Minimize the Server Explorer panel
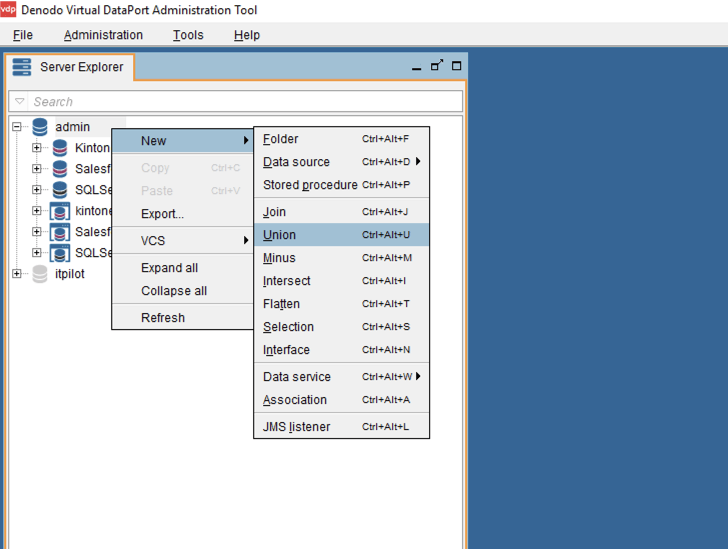728x549 pixels. tap(416, 67)
